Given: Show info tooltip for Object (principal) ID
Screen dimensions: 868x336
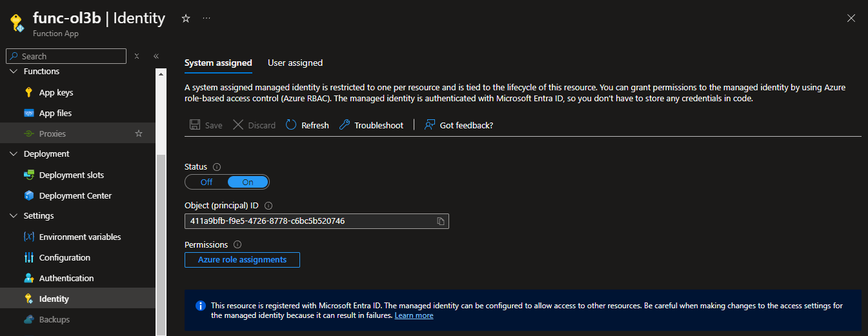Looking at the screenshot, I should coord(268,206).
